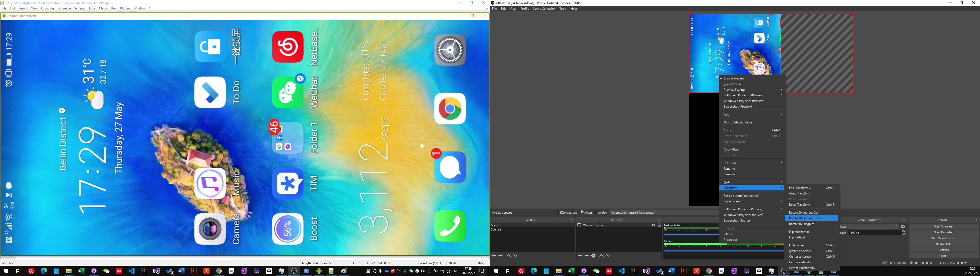Open the Fade transition dropdown
980x276 pixels.
(x=869, y=226)
